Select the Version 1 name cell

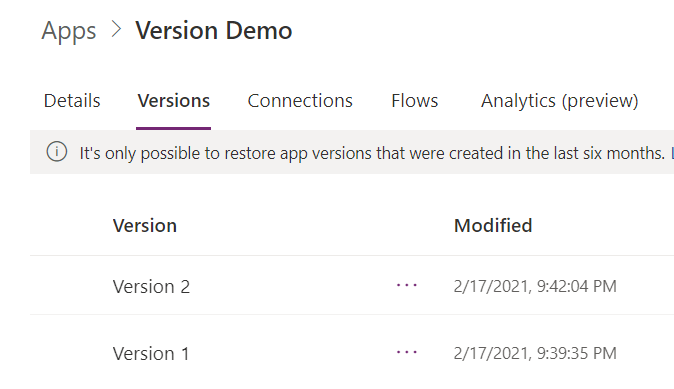coord(151,354)
